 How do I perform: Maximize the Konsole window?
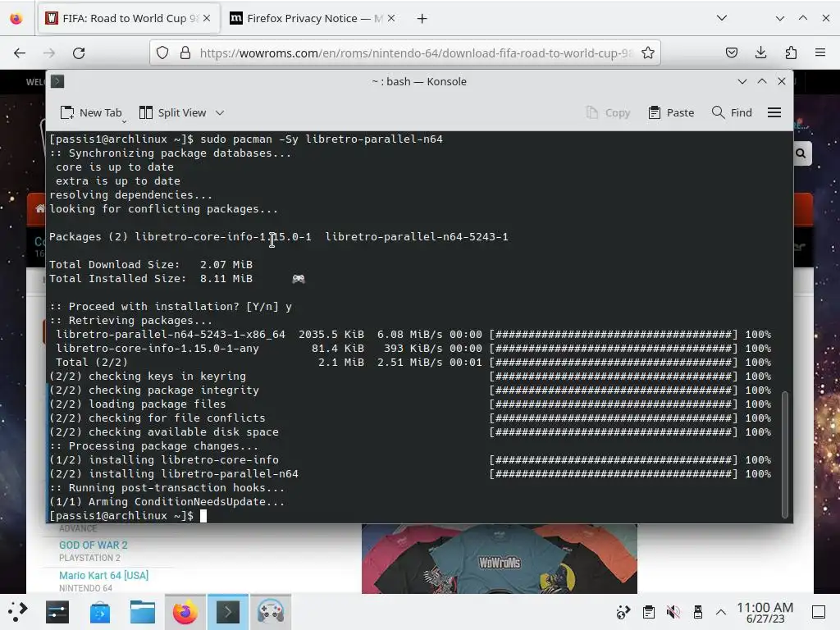(x=762, y=81)
